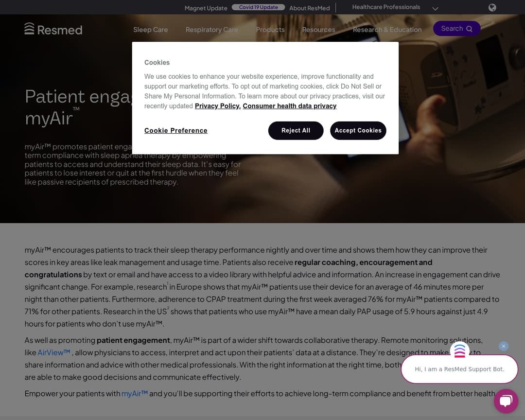Open the Consumer health data privacy link
This screenshot has width=525, height=420.
coord(290,106)
